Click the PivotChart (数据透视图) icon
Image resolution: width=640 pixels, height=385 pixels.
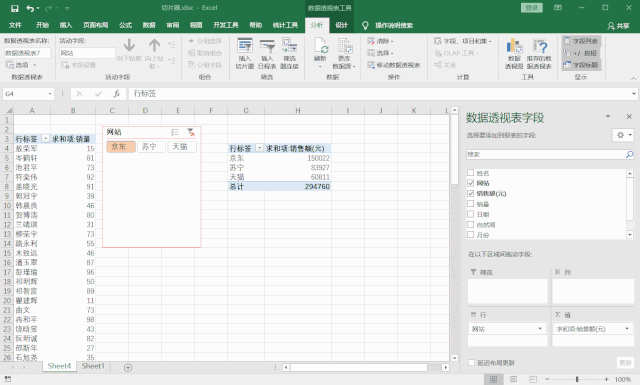click(514, 53)
